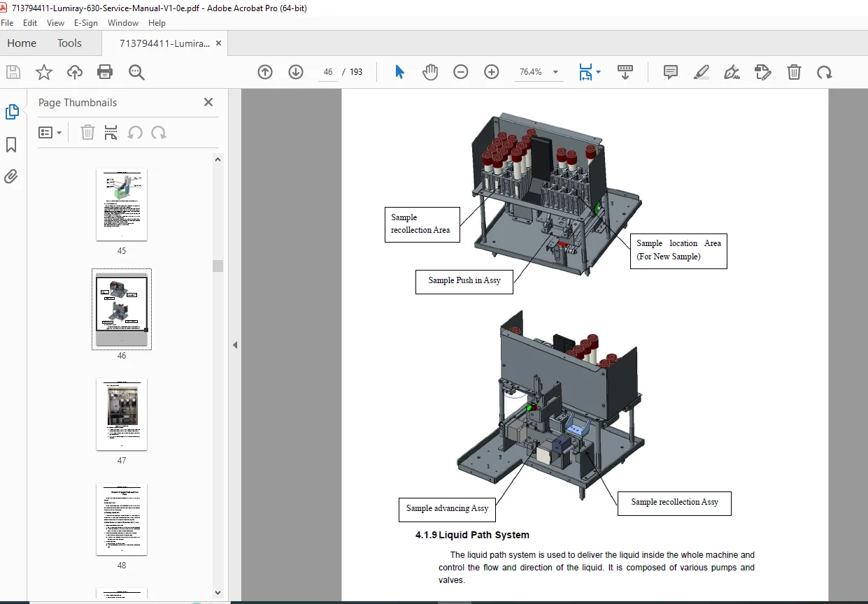Click the upload to cloud icon
The image size is (868, 604).
(x=75, y=72)
